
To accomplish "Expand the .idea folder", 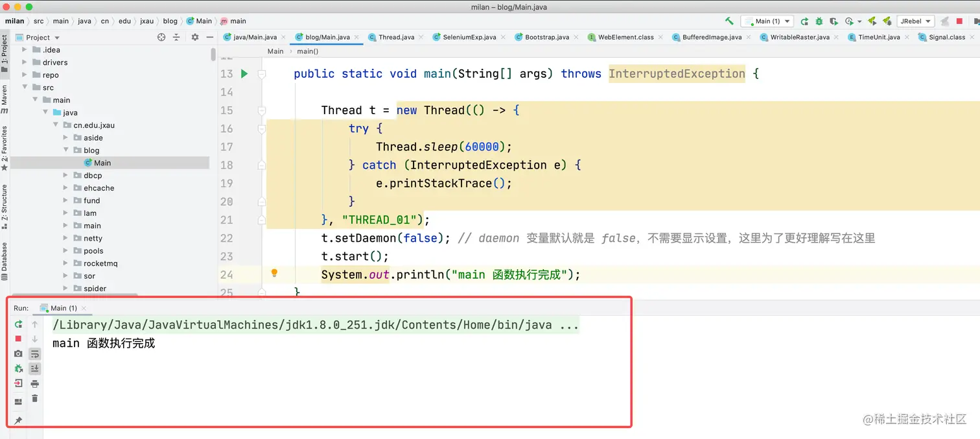I will 25,50.
